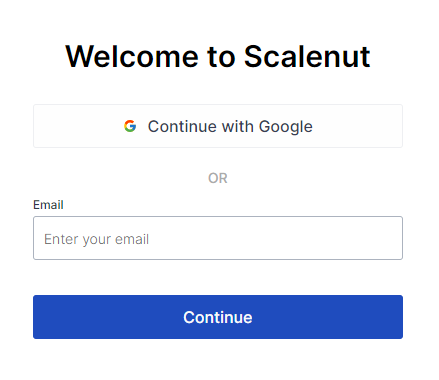Click the word 'Google' in sign-in button
Viewport: 439px width, 380px height.
(x=286, y=127)
